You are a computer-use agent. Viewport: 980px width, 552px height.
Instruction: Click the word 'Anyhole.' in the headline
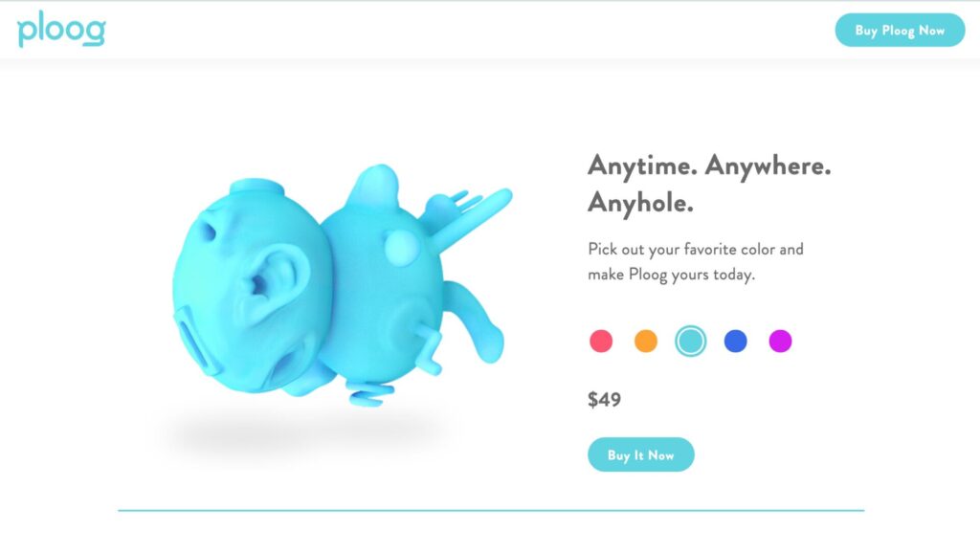640,203
